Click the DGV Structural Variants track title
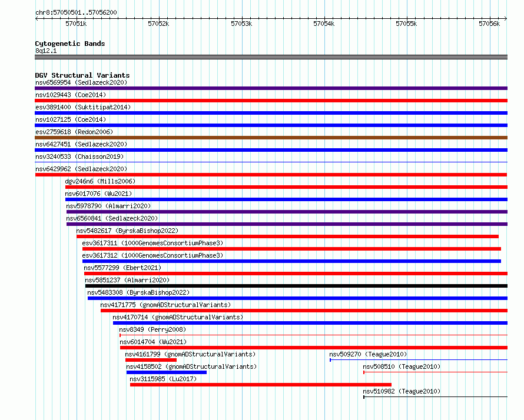 click(x=82, y=75)
